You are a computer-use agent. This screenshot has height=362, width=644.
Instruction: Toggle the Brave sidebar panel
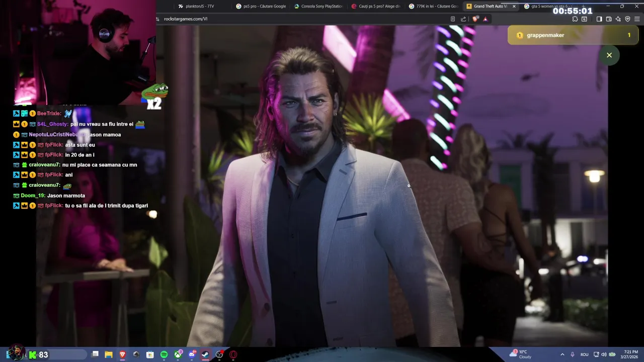[599, 19]
